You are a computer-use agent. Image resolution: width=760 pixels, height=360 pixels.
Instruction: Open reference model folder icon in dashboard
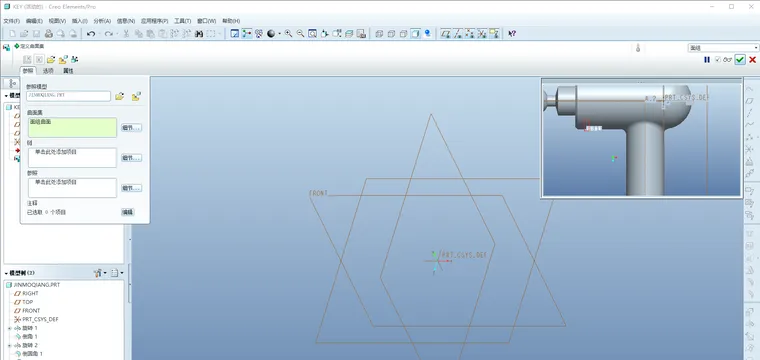click(51, 60)
